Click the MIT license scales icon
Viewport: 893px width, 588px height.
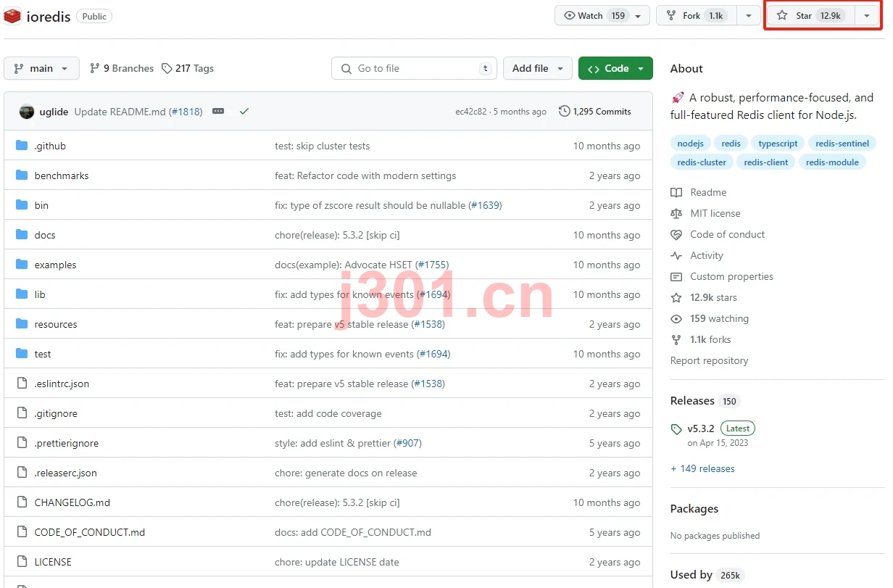pyautogui.click(x=676, y=213)
